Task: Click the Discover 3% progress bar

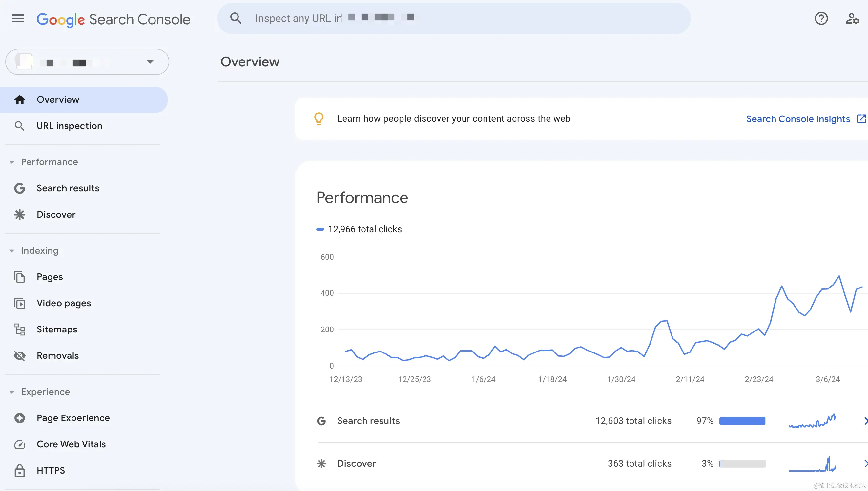Action: click(742, 464)
